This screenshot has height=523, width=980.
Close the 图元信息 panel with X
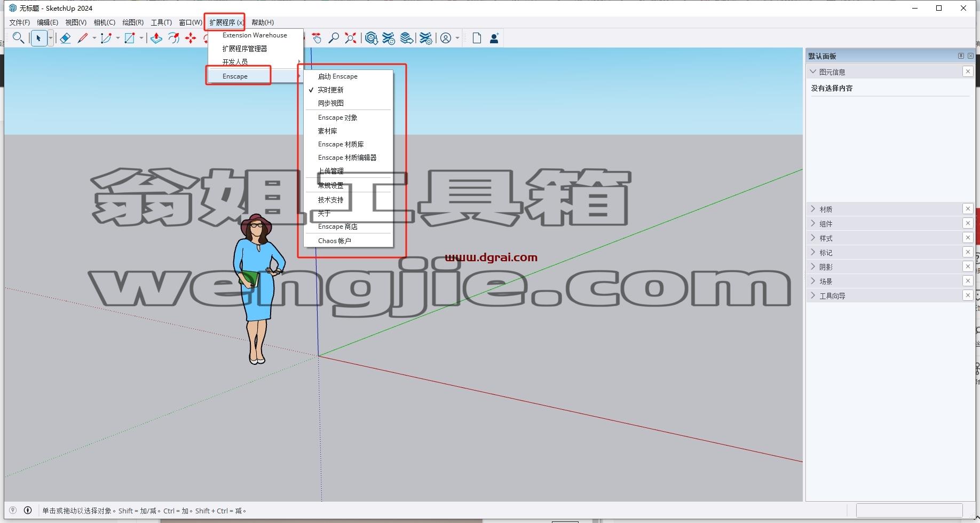[x=968, y=72]
